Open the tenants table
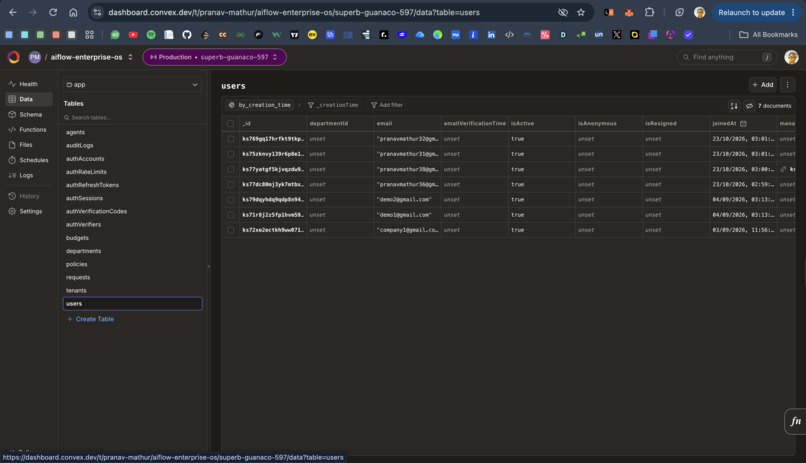 [x=76, y=290]
